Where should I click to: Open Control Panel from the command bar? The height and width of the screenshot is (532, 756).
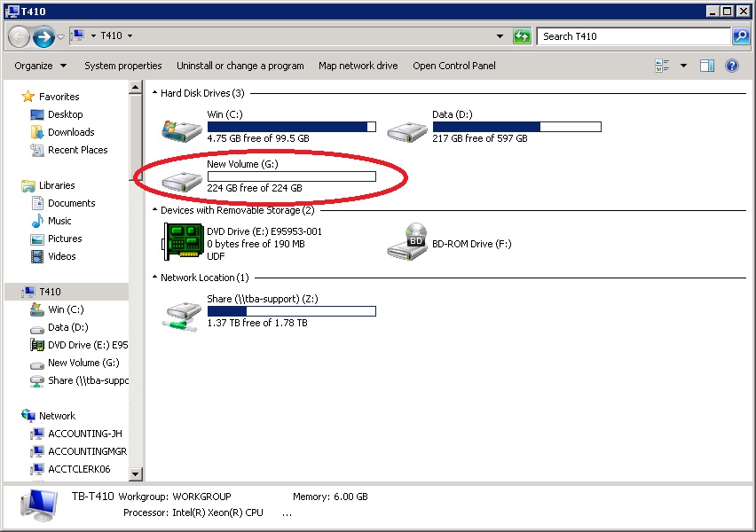point(453,65)
